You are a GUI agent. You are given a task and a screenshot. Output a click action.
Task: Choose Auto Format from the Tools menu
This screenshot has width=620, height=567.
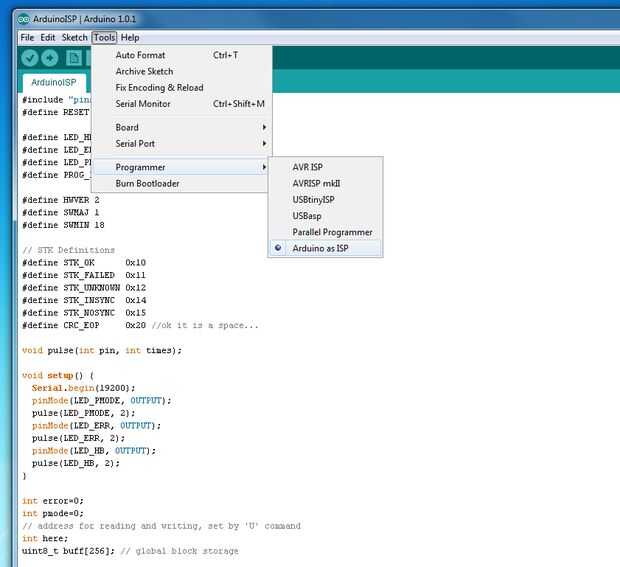click(x=141, y=56)
